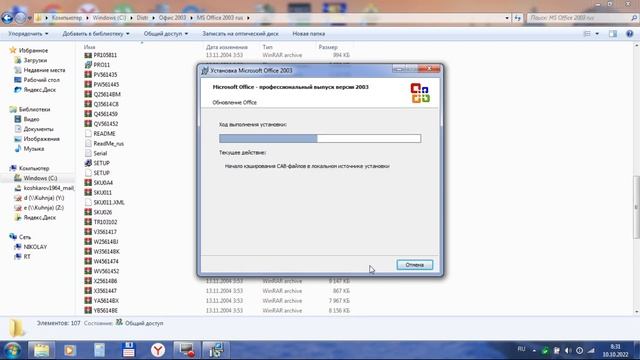Click Distr in the address breadcrumb
The image size is (640, 360).
coord(142,18)
